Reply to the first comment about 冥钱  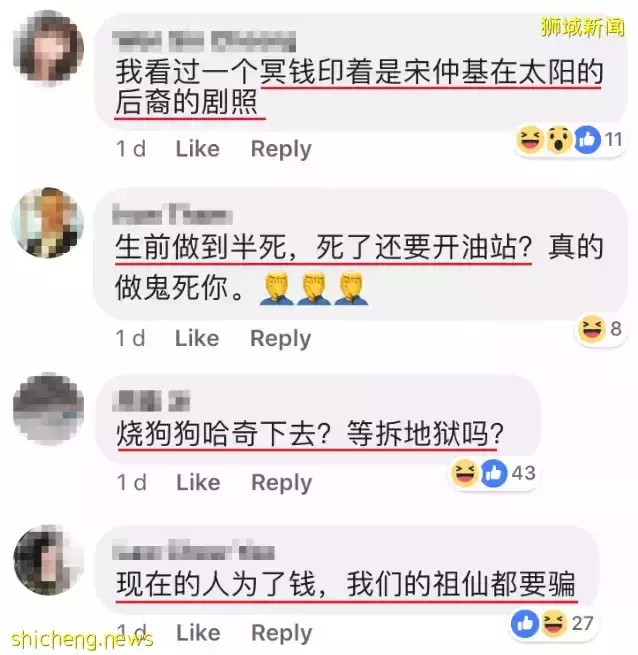click(x=281, y=150)
